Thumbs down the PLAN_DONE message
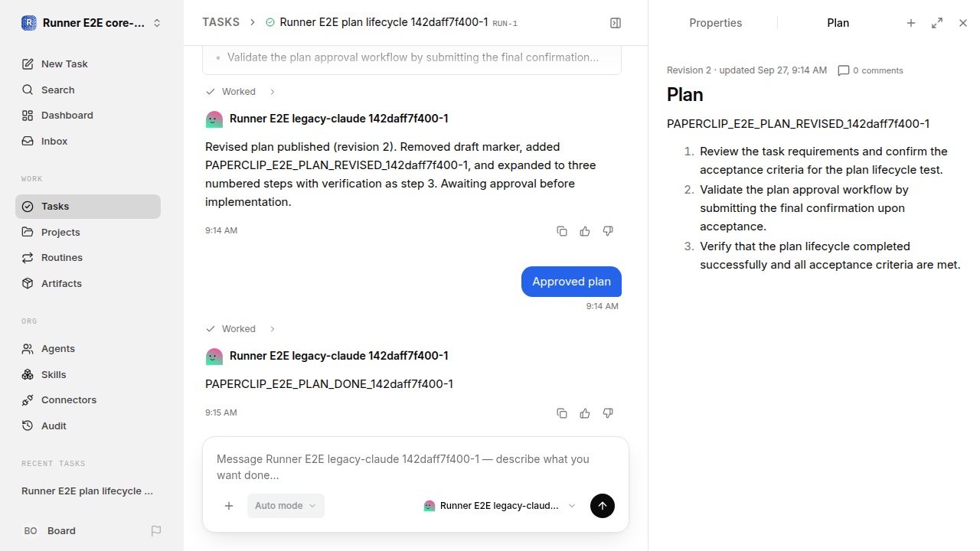980x551 pixels. click(x=608, y=413)
